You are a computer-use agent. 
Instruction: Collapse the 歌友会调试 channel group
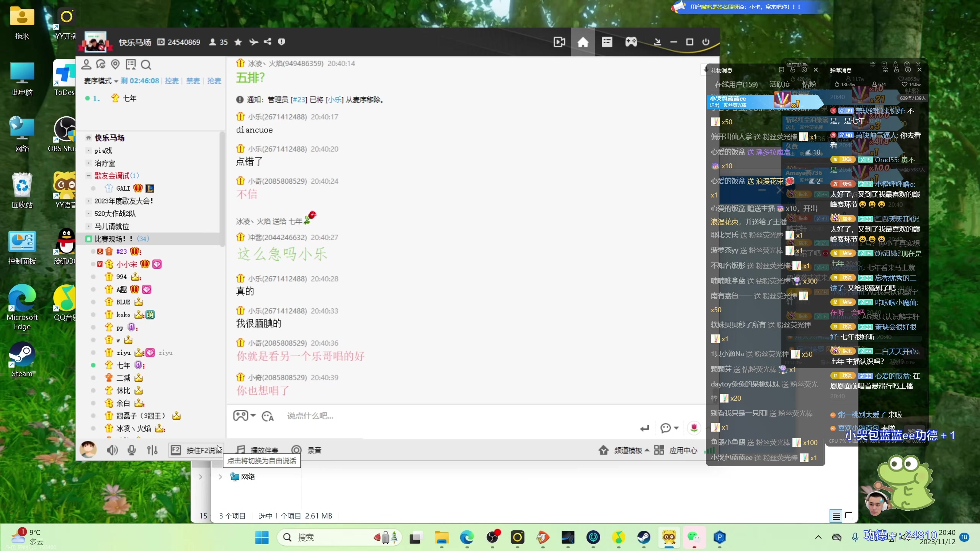coord(88,176)
